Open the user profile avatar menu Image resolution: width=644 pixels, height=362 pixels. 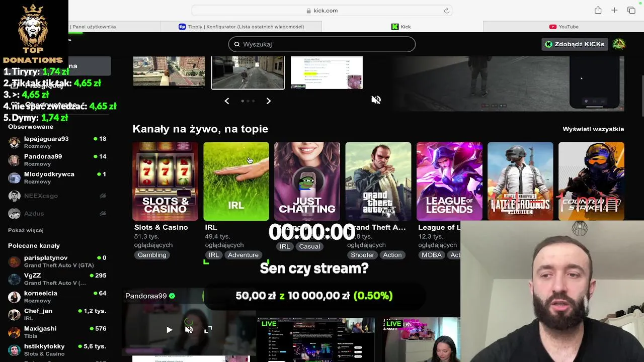(x=619, y=44)
